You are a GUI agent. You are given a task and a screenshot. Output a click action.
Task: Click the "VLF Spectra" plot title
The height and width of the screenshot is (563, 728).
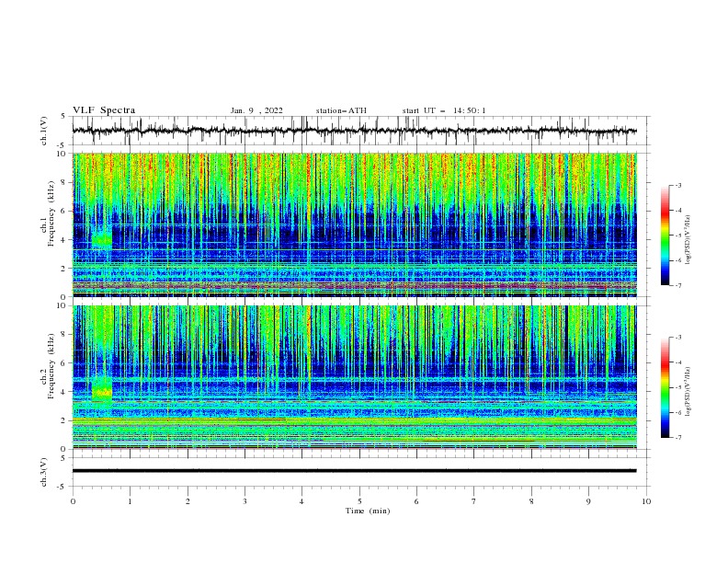click(x=104, y=110)
